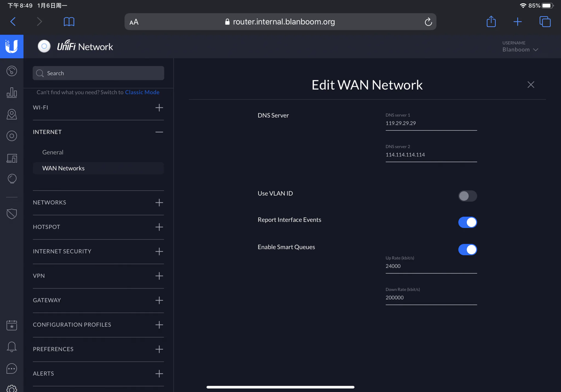Select General under Internet

pos(53,152)
